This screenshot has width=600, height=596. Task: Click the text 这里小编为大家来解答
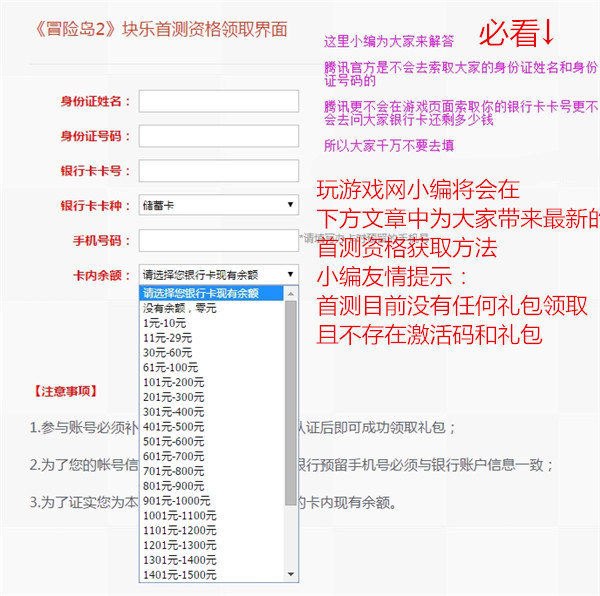(389, 41)
